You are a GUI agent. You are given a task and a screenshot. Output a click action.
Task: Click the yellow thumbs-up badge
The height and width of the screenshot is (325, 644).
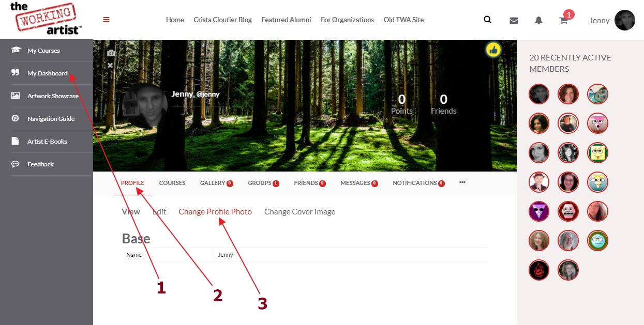[493, 50]
